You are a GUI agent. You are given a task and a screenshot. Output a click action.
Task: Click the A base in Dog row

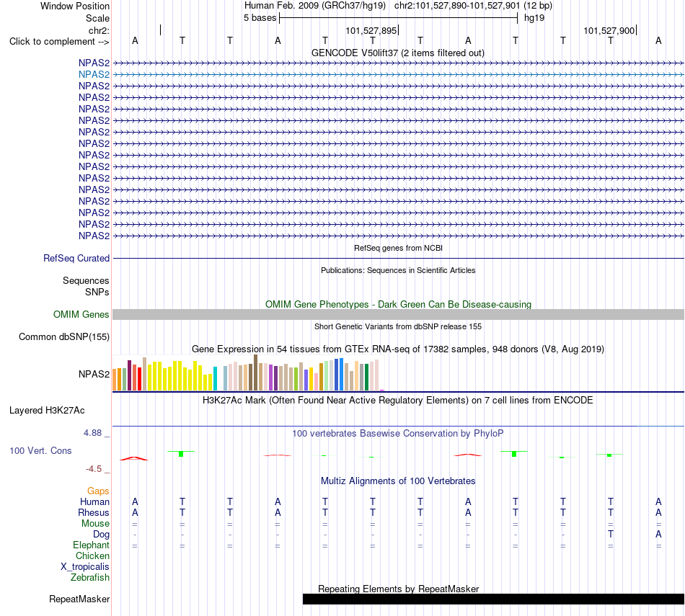(x=658, y=535)
